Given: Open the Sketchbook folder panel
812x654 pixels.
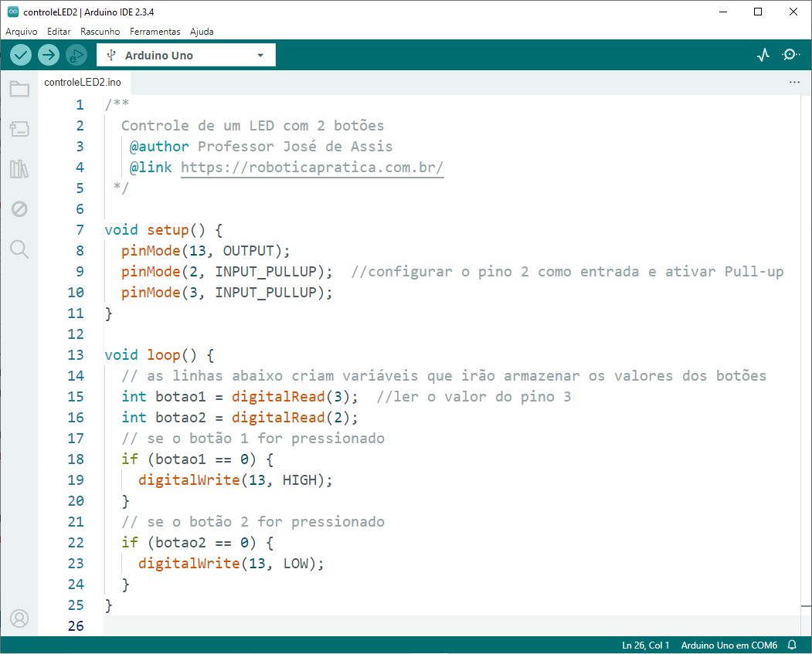Looking at the screenshot, I should pyautogui.click(x=19, y=89).
